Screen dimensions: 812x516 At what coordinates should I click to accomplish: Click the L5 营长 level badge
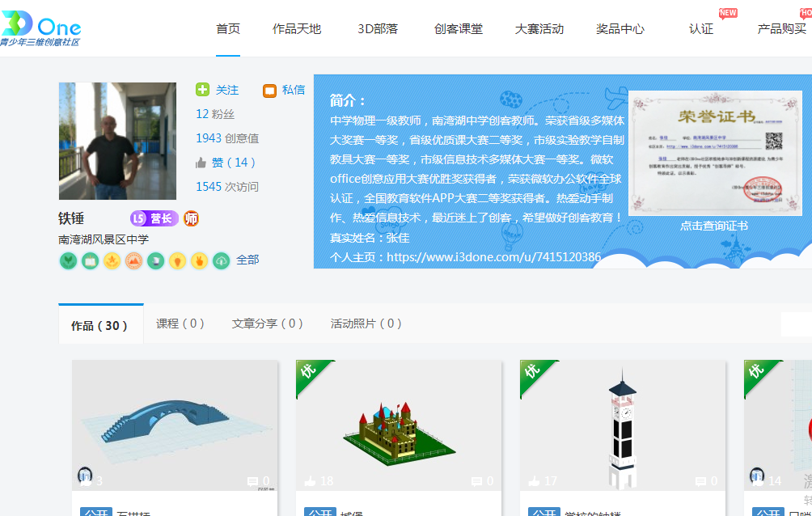(x=154, y=218)
